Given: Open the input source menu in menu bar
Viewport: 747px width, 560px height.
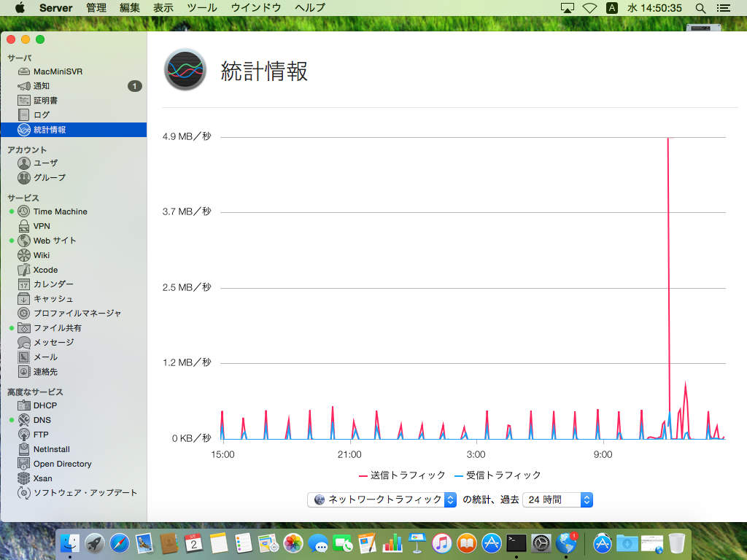Looking at the screenshot, I should [x=612, y=8].
